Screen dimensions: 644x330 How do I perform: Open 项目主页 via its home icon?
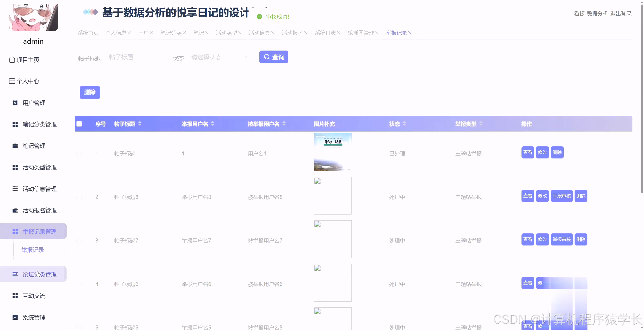[12, 60]
